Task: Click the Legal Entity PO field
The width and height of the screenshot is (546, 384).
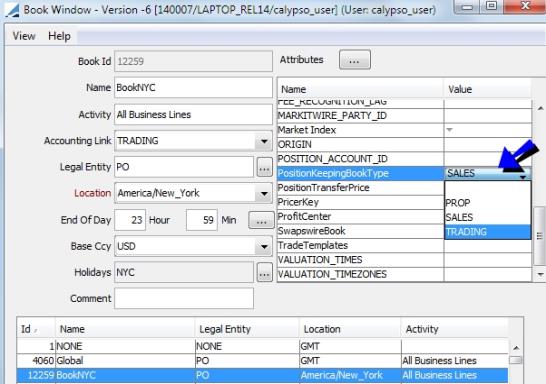Action: click(x=184, y=167)
